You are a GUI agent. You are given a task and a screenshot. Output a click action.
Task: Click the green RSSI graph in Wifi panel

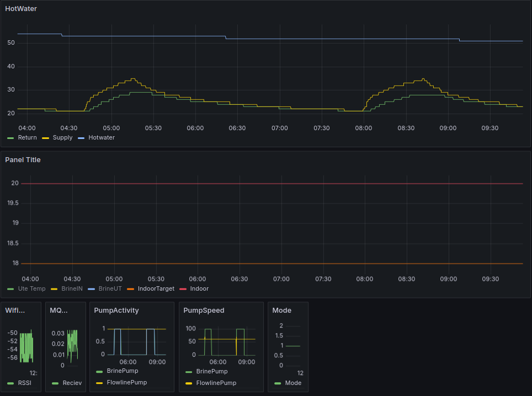point(26,346)
